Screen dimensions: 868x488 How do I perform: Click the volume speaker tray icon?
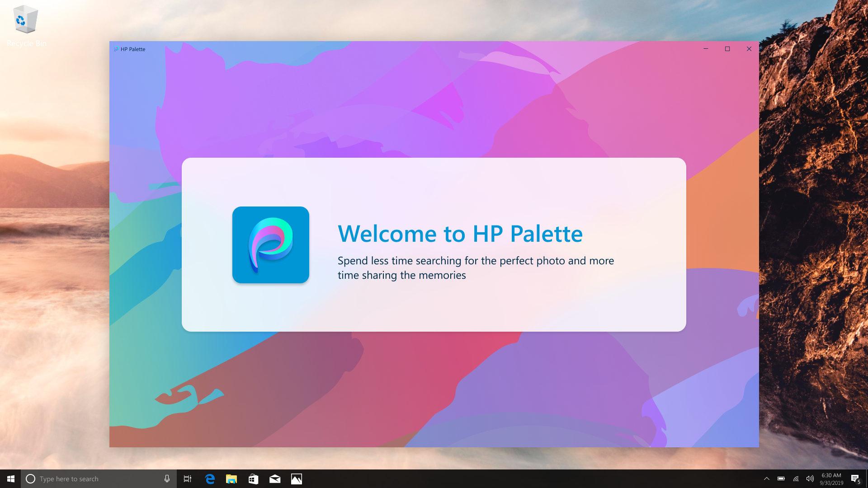coord(810,479)
